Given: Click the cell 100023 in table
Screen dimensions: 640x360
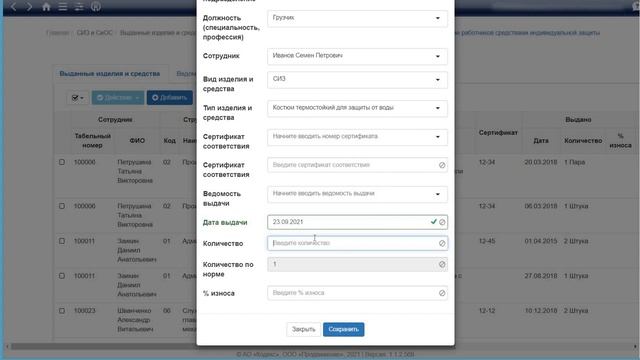Looking at the screenshot, I should tap(84, 311).
